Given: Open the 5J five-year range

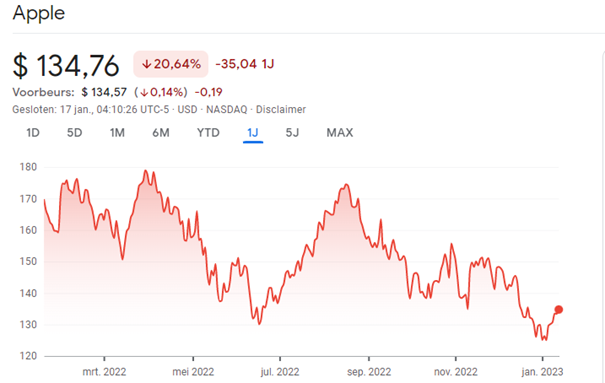Looking at the screenshot, I should tap(292, 133).
